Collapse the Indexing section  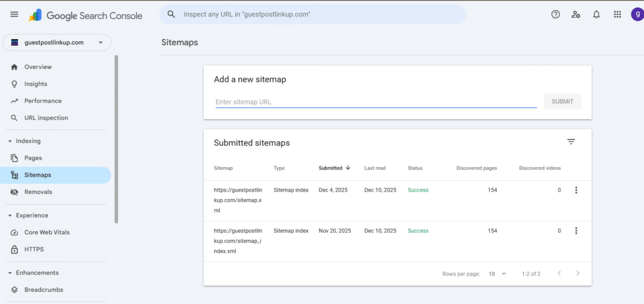[10, 141]
